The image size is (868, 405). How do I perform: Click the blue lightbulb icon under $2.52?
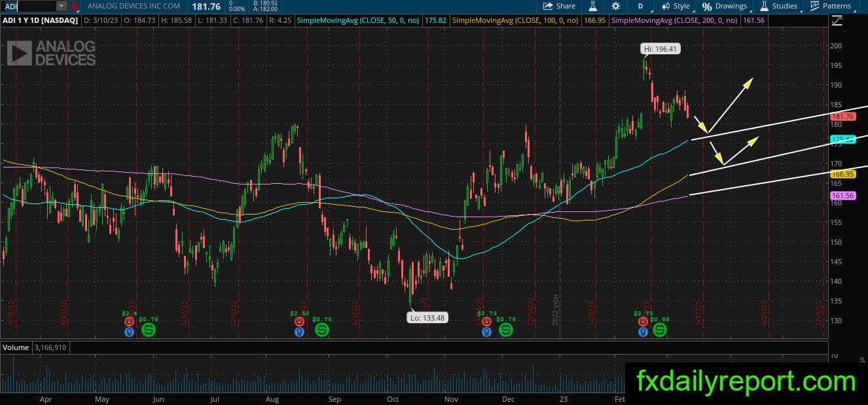pyautogui.click(x=300, y=332)
